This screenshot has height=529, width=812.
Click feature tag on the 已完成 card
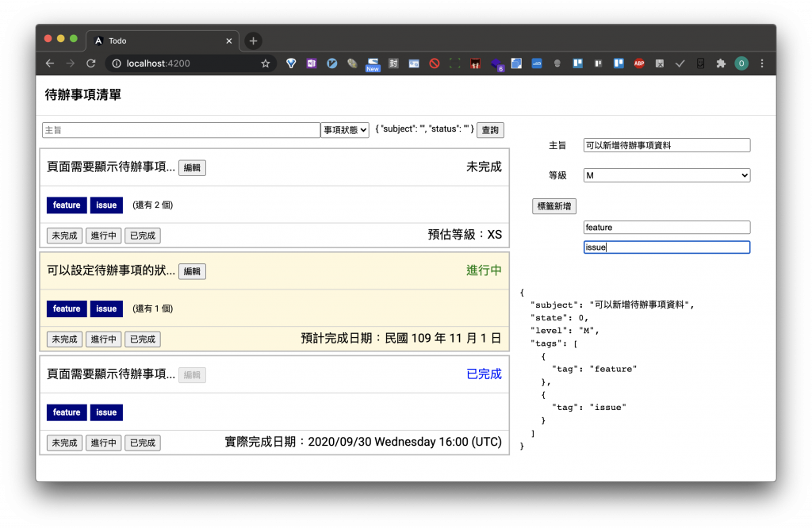point(67,412)
